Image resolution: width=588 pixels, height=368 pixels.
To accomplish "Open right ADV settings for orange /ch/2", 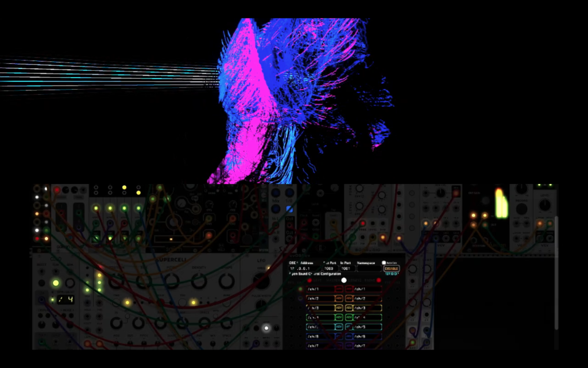I will (349, 298).
